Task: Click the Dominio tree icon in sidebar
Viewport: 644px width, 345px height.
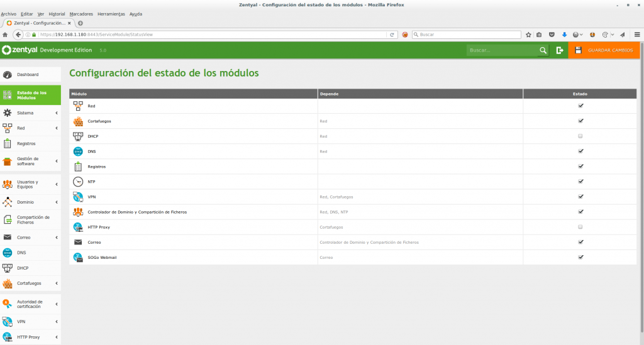Action: tap(8, 202)
